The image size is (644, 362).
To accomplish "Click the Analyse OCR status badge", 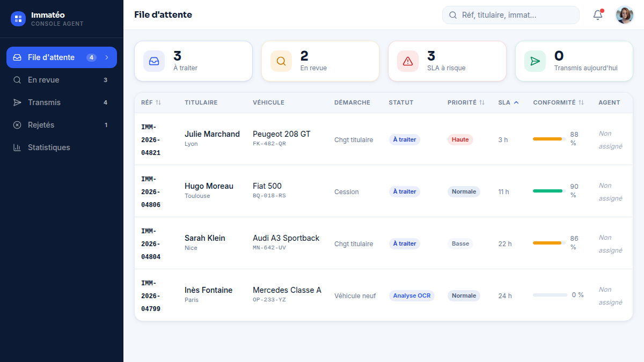I will pyautogui.click(x=412, y=295).
